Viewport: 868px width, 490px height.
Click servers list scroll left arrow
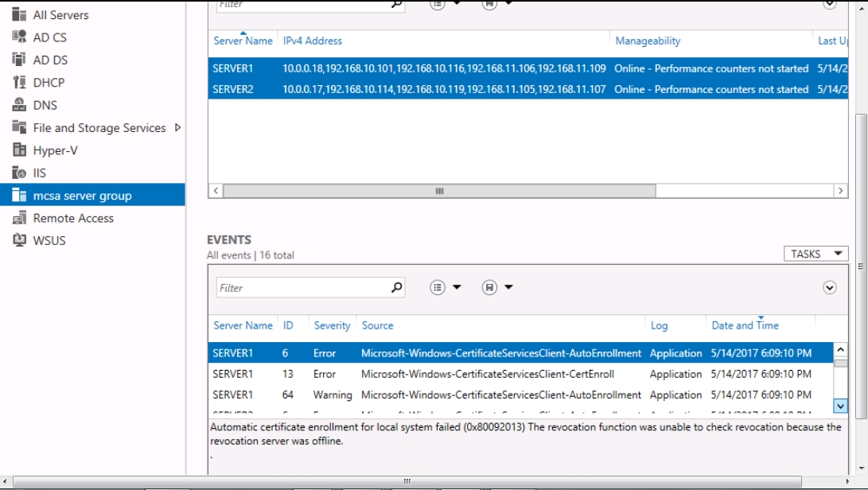[216, 190]
